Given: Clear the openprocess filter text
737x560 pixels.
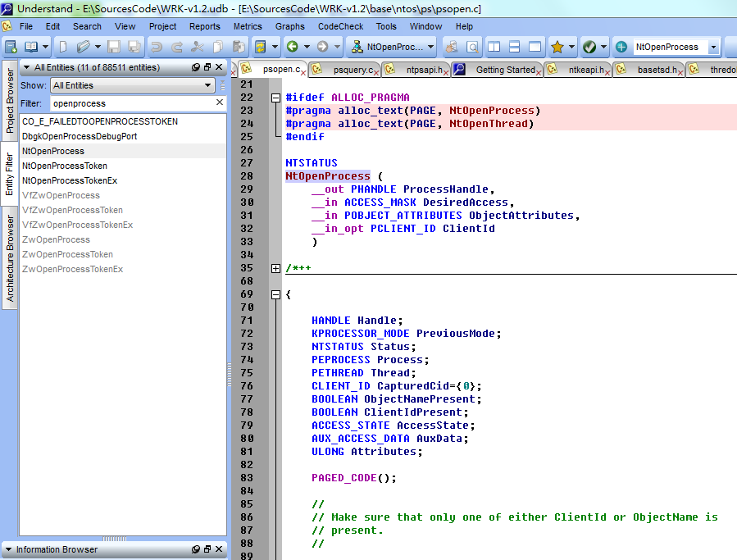Looking at the screenshot, I should pyautogui.click(x=220, y=102).
